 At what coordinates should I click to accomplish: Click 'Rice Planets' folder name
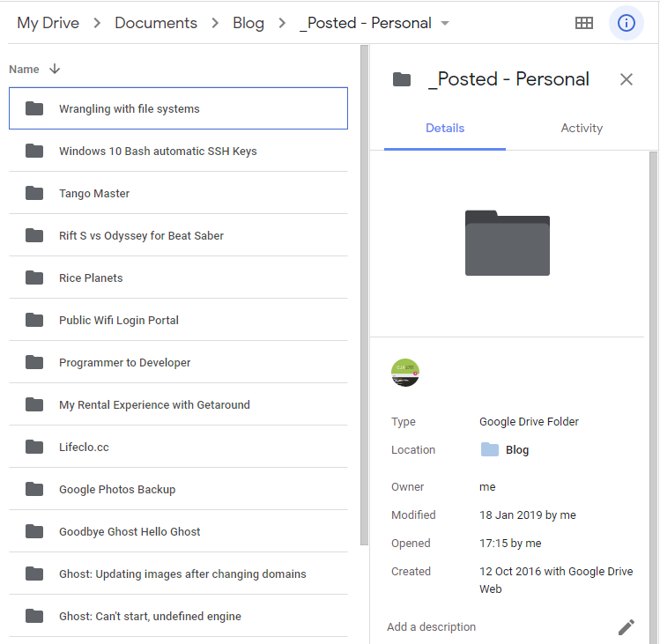91,278
